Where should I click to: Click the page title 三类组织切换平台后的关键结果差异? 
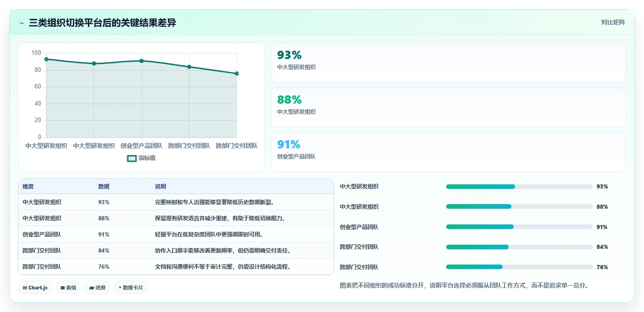pyautogui.click(x=102, y=23)
